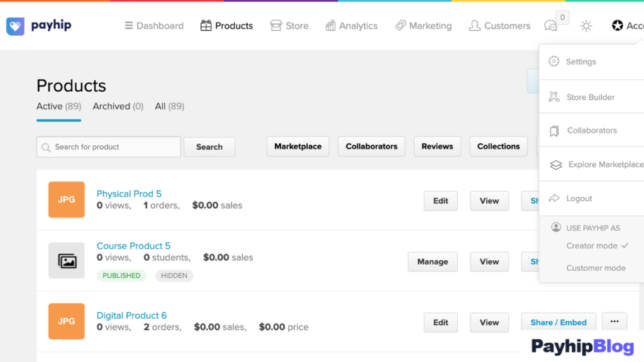
Task: Edit Physical Prod 5
Action: 441,200
